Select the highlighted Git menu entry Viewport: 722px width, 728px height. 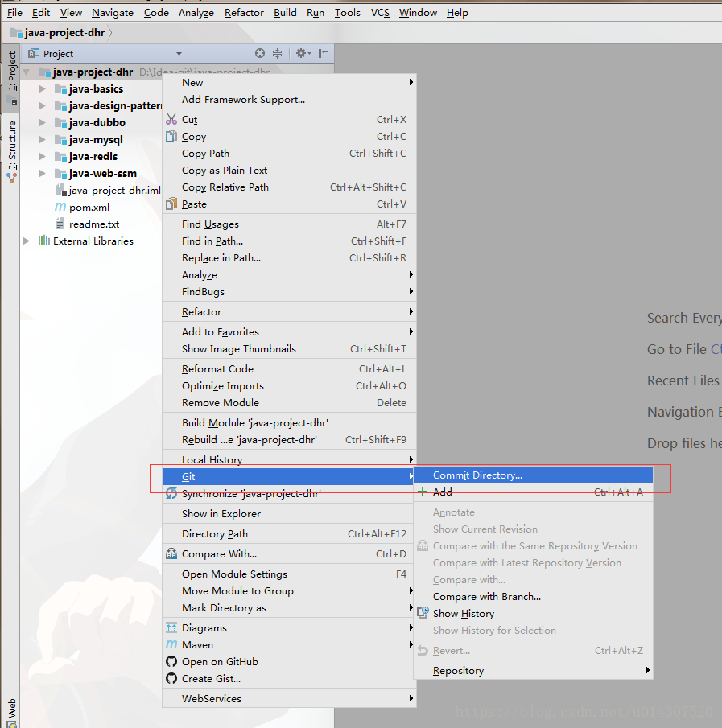pos(288,476)
